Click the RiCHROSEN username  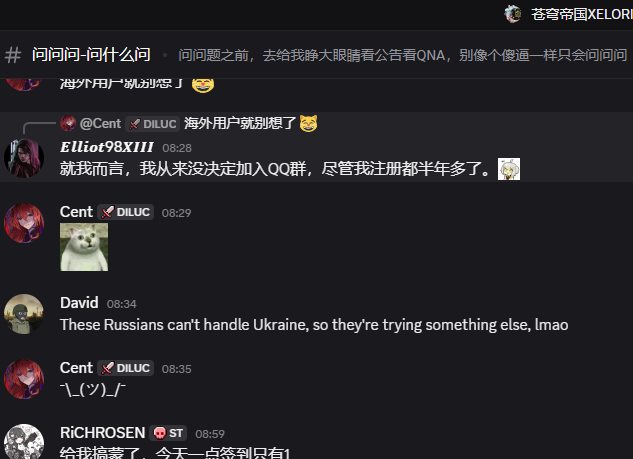pos(103,433)
